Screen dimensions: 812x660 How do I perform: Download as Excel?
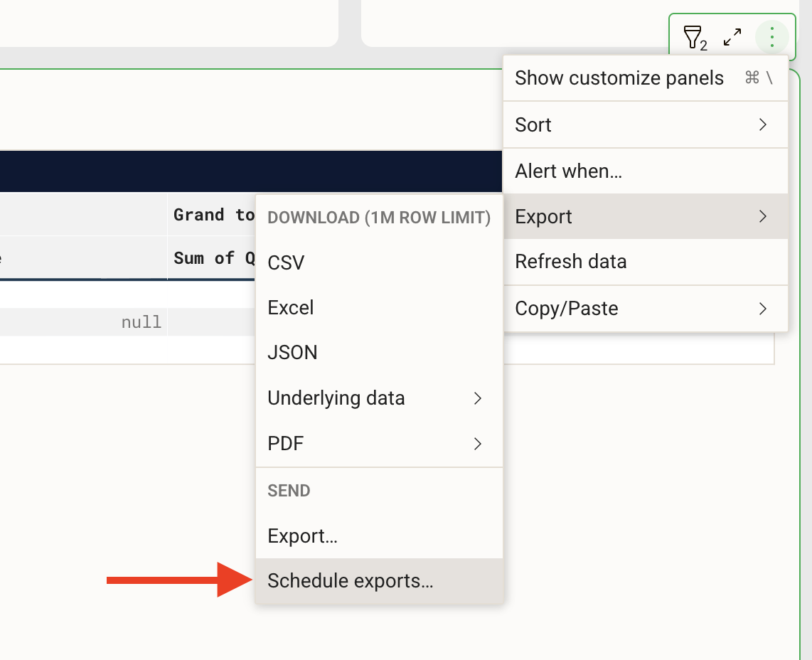tap(379, 308)
